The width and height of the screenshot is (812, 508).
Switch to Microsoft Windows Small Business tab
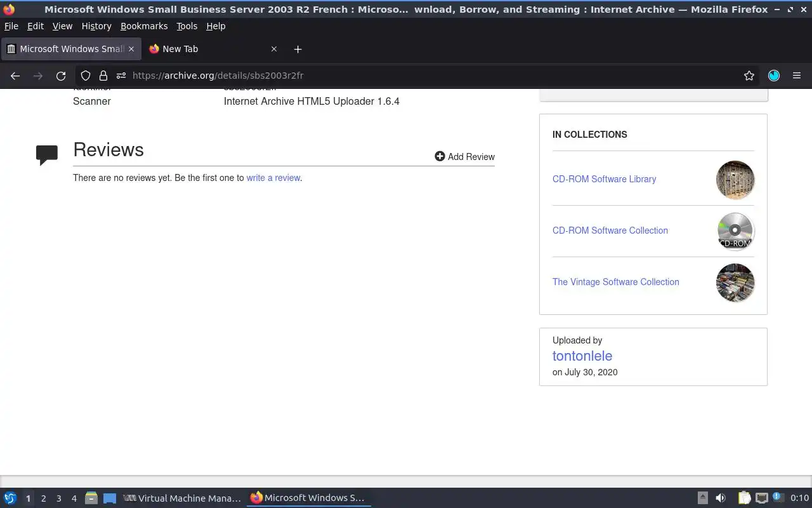coord(71,49)
